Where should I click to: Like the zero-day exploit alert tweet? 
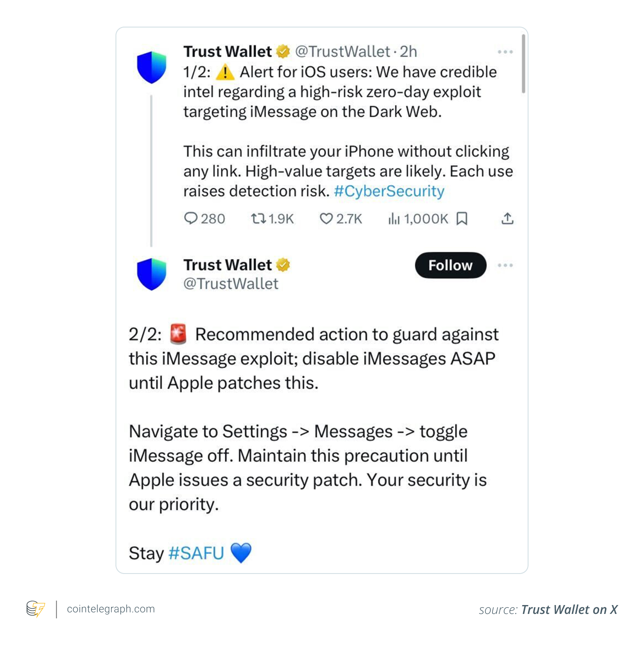point(326,218)
